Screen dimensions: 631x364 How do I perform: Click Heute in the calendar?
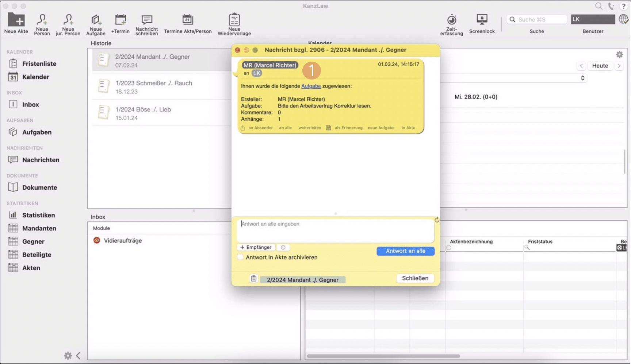click(600, 66)
